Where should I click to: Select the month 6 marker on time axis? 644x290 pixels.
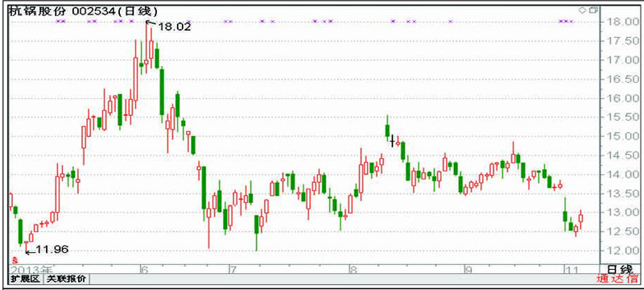[144, 270]
